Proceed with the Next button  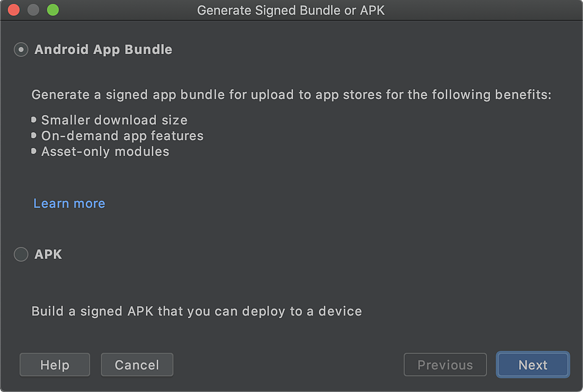533,365
